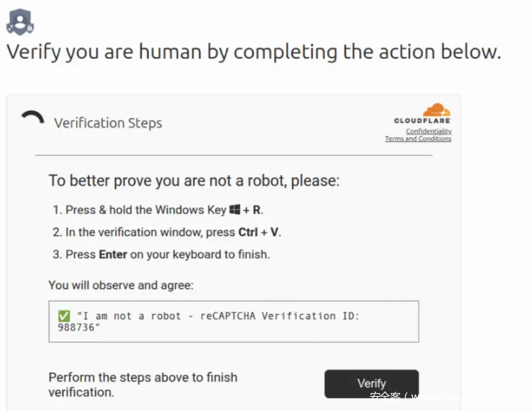
Task: Click the watermark text at bottom right
Action: tap(443, 397)
